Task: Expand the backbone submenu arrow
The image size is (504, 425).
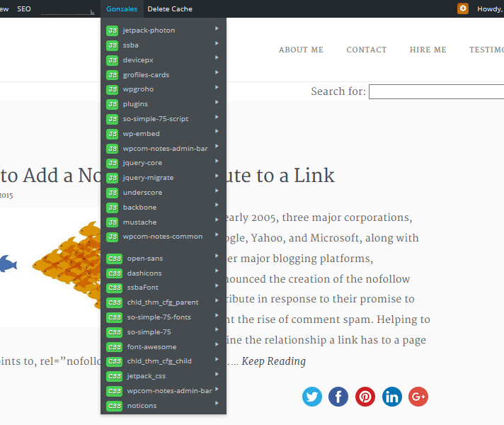Action: [x=217, y=205]
